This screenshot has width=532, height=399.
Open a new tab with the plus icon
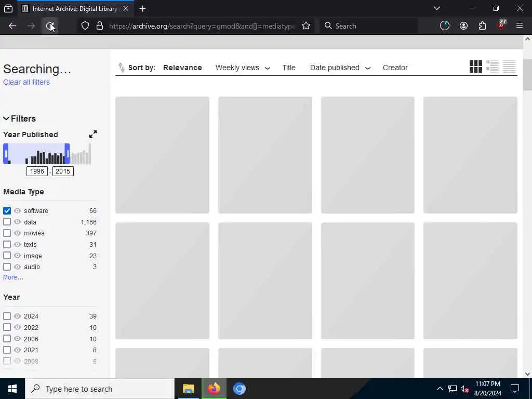tap(142, 9)
